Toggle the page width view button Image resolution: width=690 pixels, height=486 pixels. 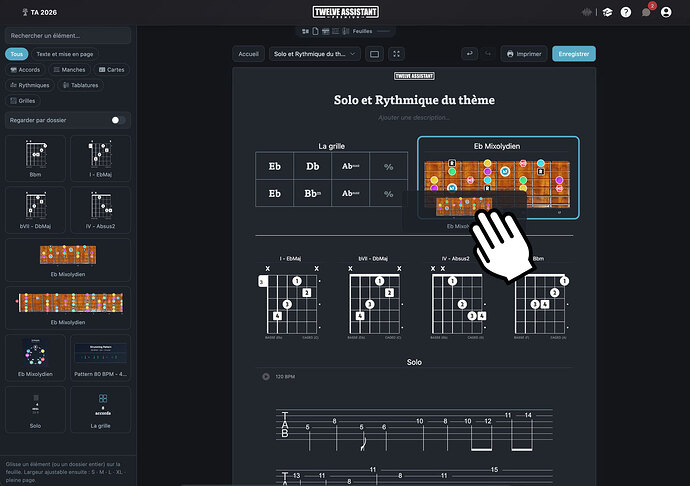[x=374, y=54]
